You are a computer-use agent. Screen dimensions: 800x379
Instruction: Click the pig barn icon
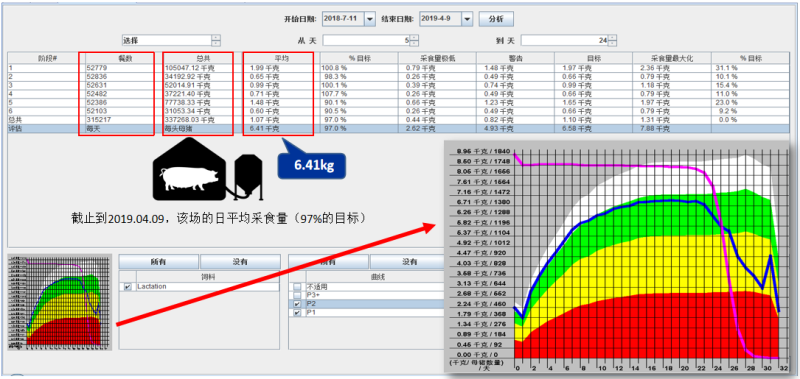(189, 169)
